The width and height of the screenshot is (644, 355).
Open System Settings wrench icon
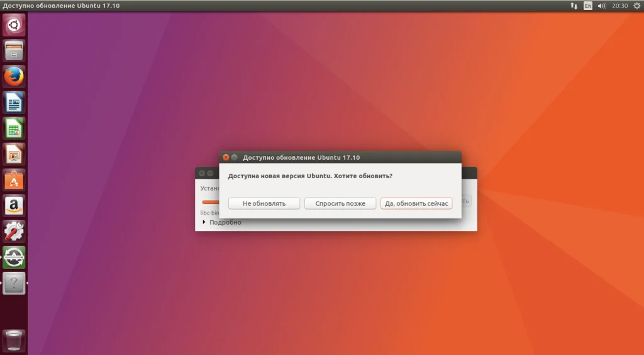14,232
